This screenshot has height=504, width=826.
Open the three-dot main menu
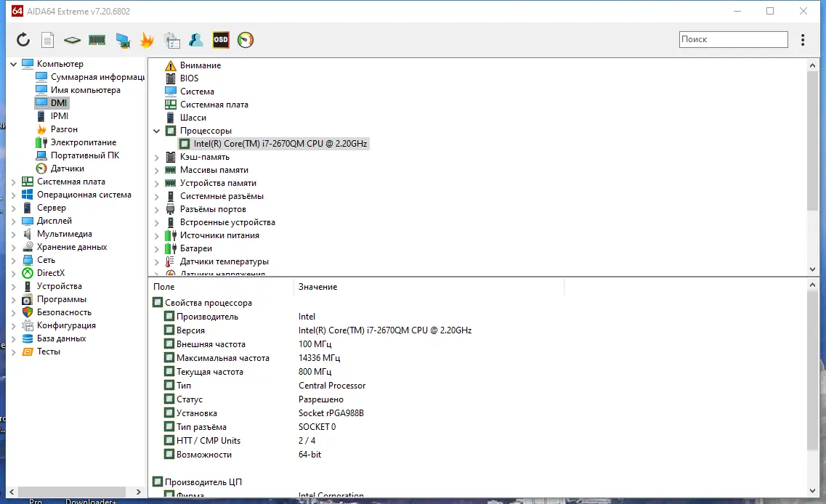point(803,40)
